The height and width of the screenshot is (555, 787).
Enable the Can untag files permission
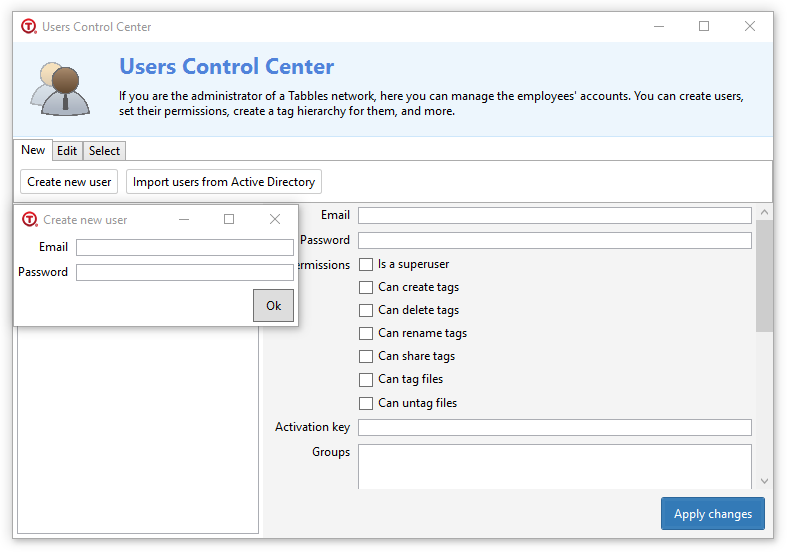pos(366,403)
